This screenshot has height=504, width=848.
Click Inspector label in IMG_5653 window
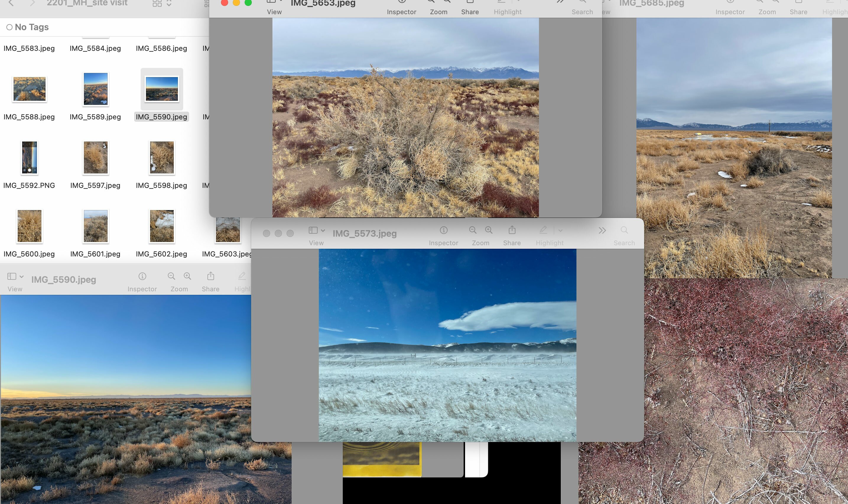click(x=402, y=12)
